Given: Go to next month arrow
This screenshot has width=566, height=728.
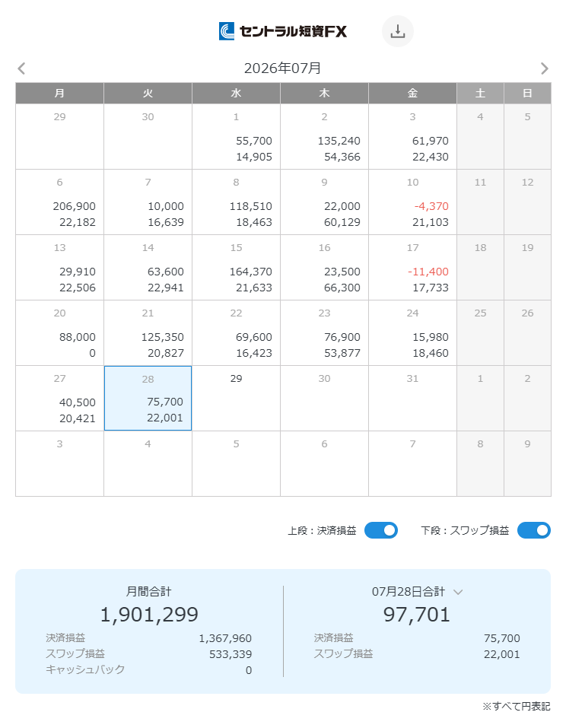Looking at the screenshot, I should [x=544, y=68].
